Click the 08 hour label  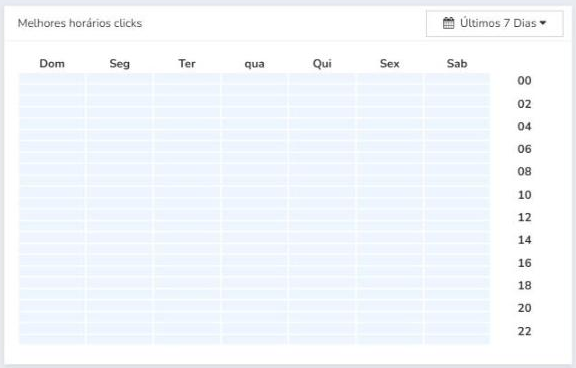point(524,172)
